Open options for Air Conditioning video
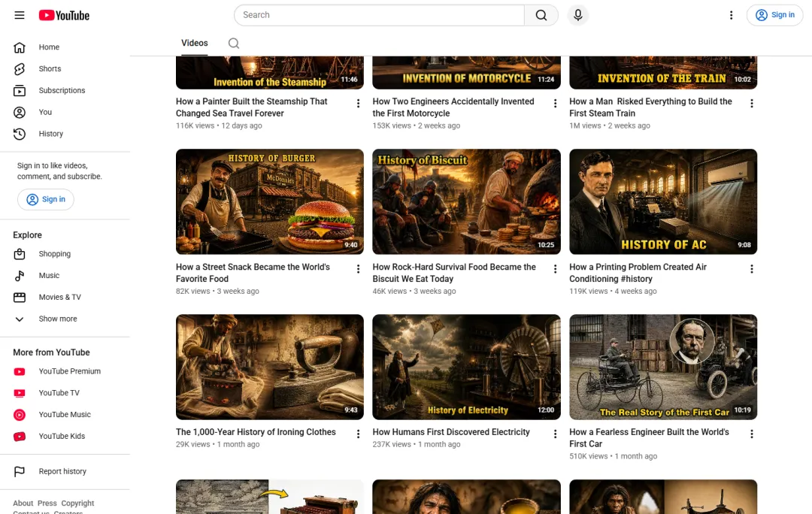 (751, 269)
